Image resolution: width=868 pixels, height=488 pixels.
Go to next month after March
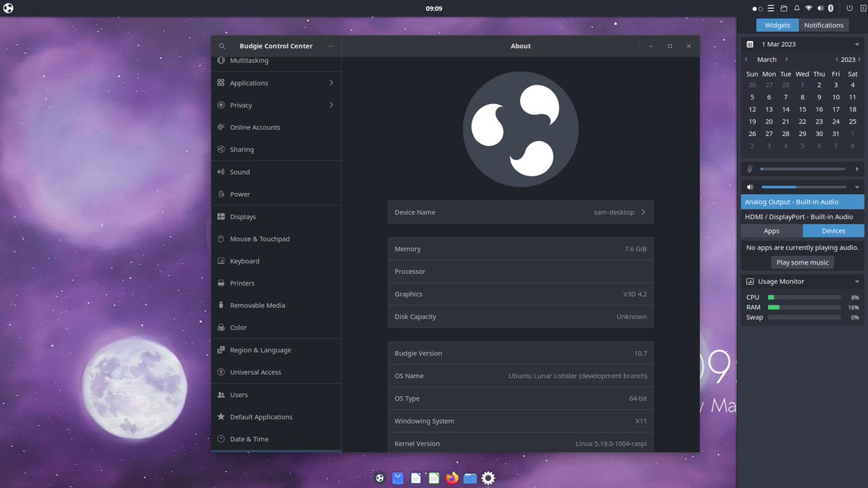pyautogui.click(x=786, y=59)
